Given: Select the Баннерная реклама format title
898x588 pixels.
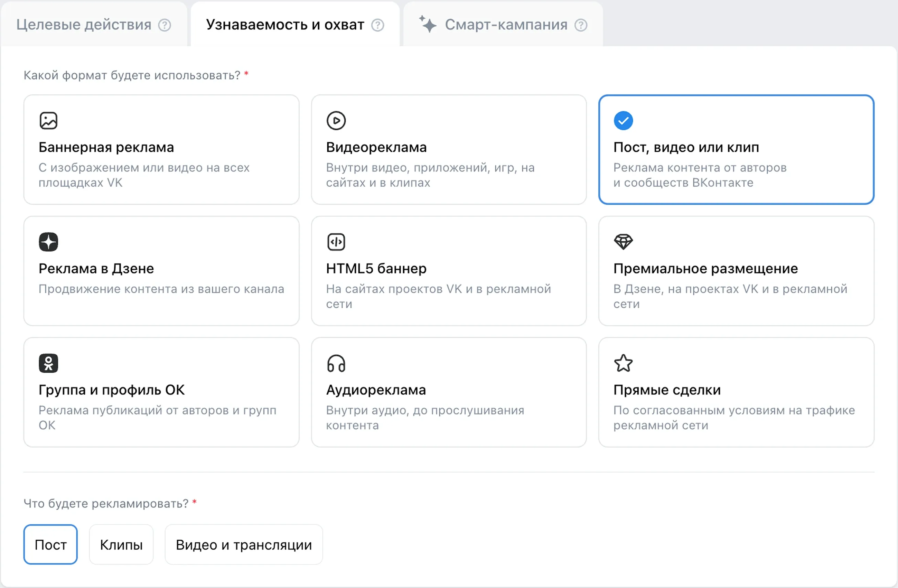Looking at the screenshot, I should [106, 147].
